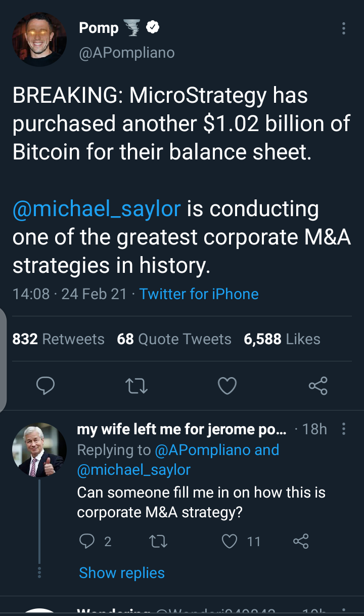
Task: Share the corporate M&A reply
Action: coord(301,542)
